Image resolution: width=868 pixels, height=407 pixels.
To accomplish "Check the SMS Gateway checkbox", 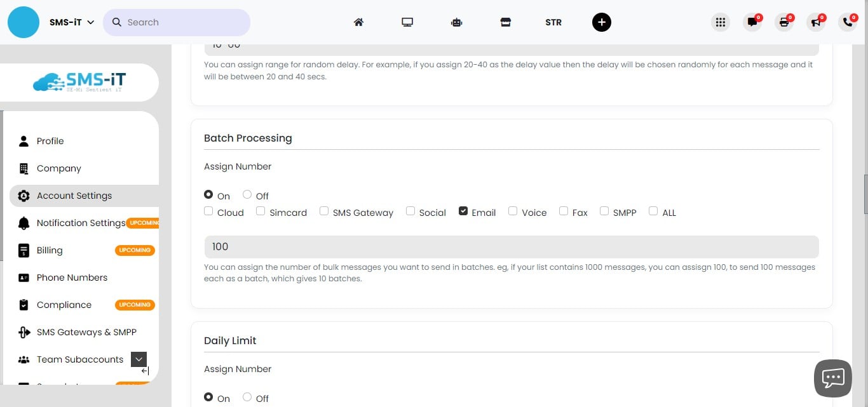I will pyautogui.click(x=323, y=210).
